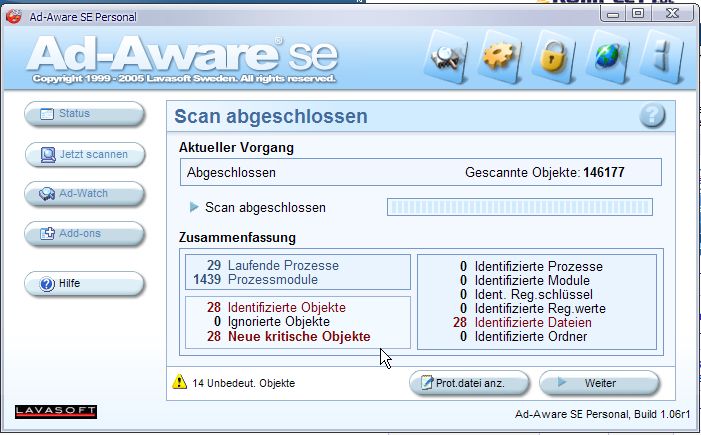Continue with the Weiter button
This screenshot has height=435, width=701.
(x=600, y=383)
